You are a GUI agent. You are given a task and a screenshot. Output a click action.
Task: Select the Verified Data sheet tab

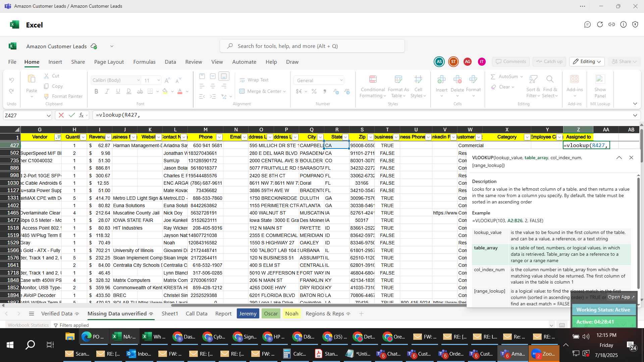pyautogui.click(x=60, y=314)
